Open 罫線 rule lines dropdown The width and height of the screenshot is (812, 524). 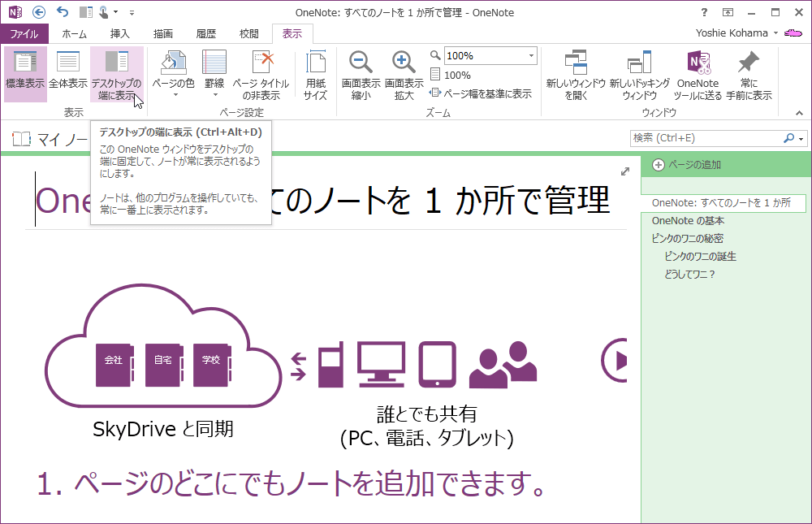214,74
